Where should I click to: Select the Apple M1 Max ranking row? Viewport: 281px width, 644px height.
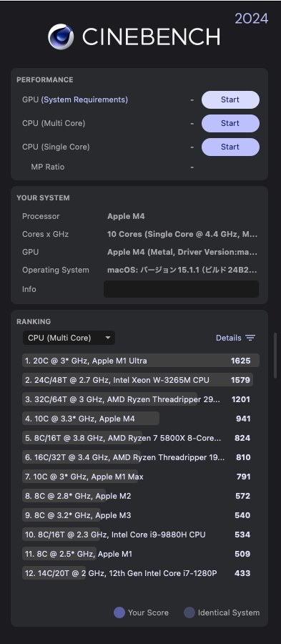pyautogui.click(x=141, y=477)
